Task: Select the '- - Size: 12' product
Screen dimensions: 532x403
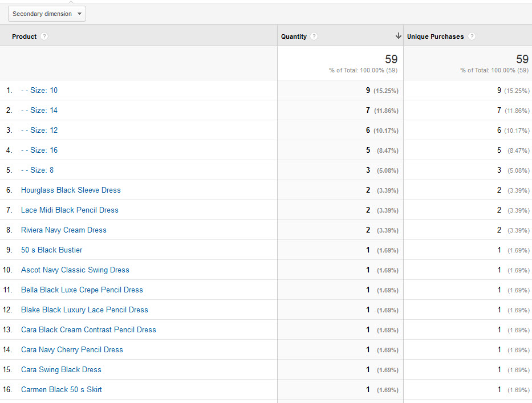Action: click(39, 130)
